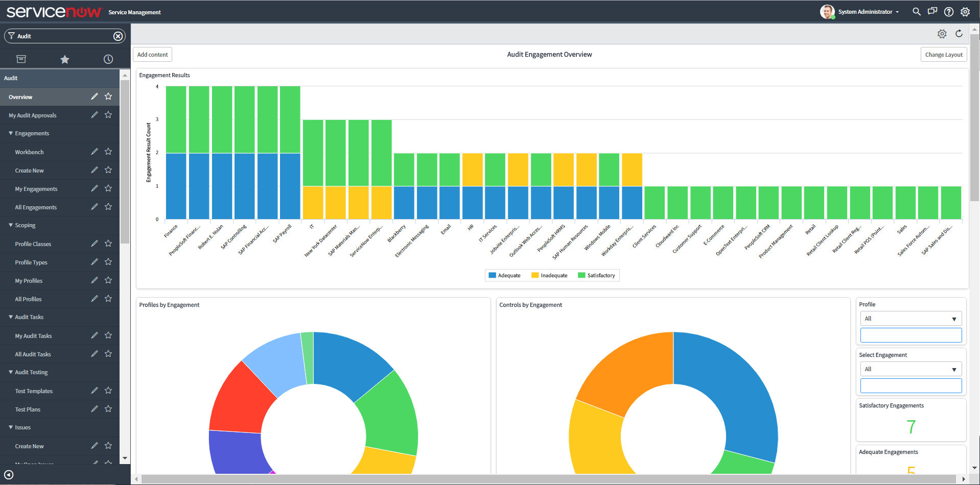Open system settings with the gear icon
The height and width of the screenshot is (485, 980).
965,11
